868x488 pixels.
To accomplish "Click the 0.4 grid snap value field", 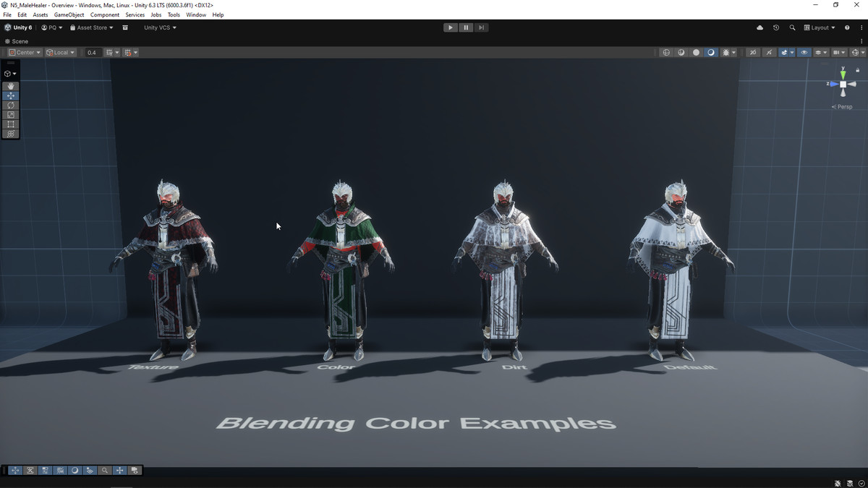I will pyautogui.click(x=92, y=53).
